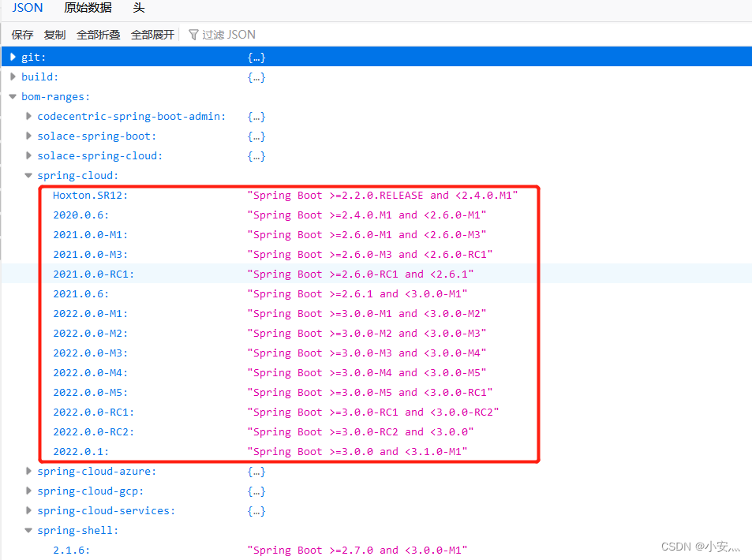Expand the spring-cloud-services node
Screen dimensions: 752x560
28,510
